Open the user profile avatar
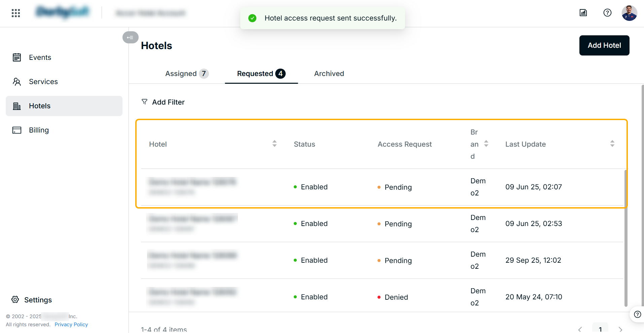The height and width of the screenshot is (333, 644). [629, 13]
